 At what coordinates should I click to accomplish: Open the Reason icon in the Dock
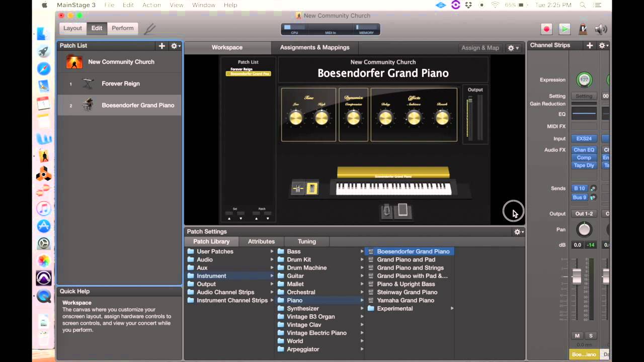[x=44, y=174]
